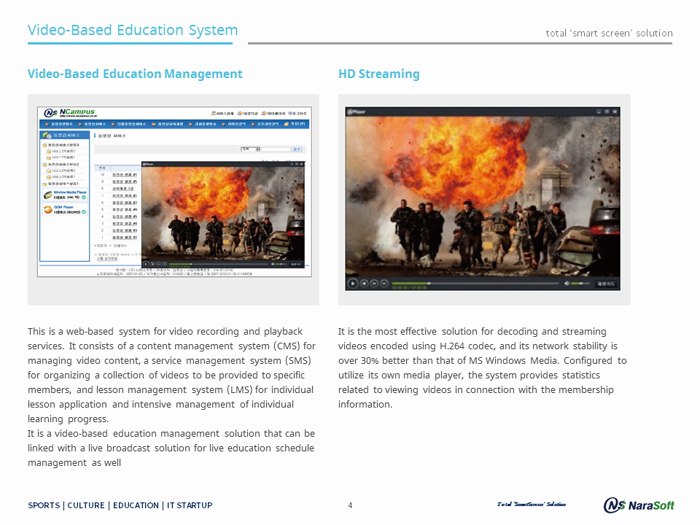700x525 pixels.
Task: Open the NCampus logo in the web page
Action: click(x=70, y=112)
